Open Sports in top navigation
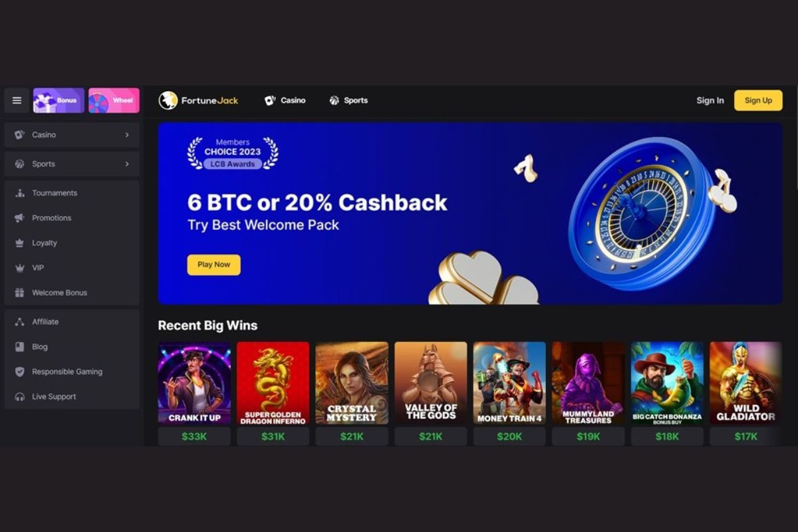The width and height of the screenshot is (798, 532). coord(348,100)
